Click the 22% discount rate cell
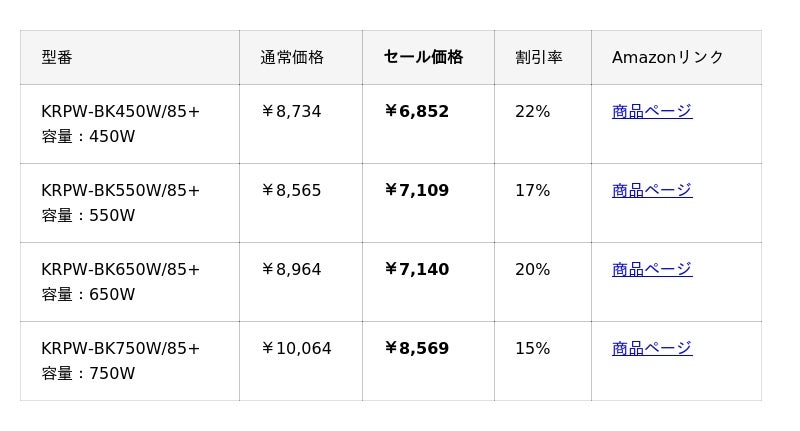 coord(532,112)
